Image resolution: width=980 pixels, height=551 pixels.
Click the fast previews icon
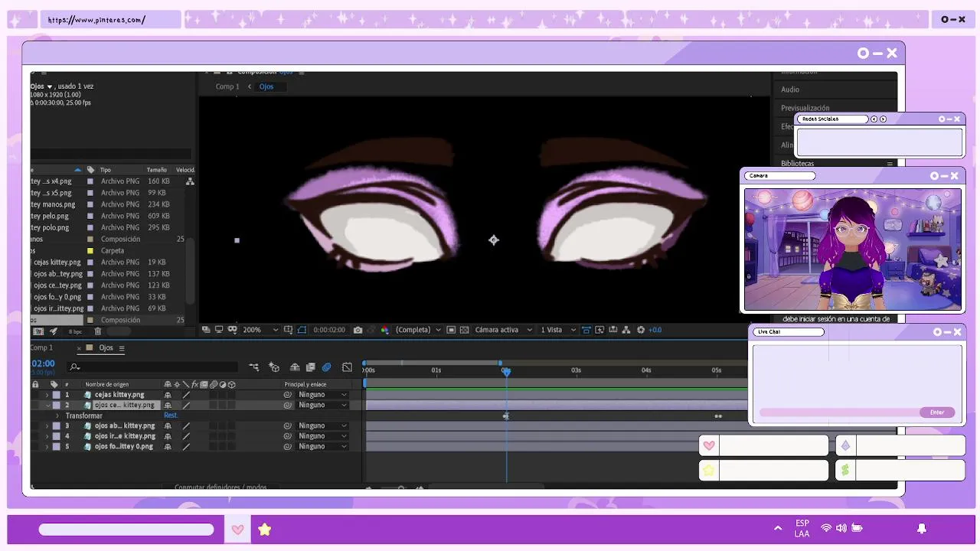coord(600,330)
